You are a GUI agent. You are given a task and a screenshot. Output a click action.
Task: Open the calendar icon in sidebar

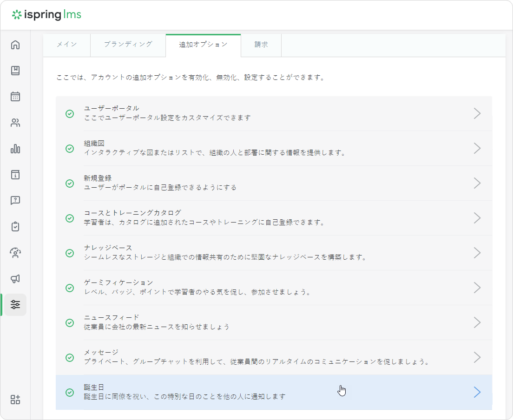[x=15, y=97]
